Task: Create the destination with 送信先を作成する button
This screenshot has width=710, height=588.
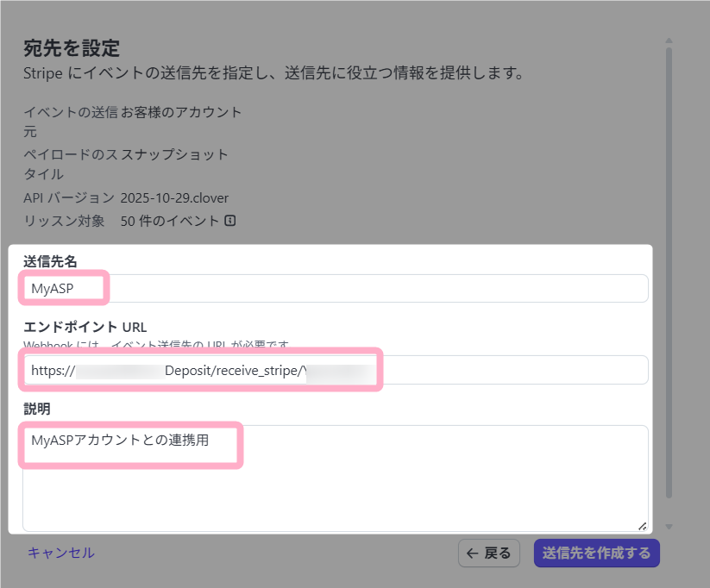Action: click(x=596, y=554)
